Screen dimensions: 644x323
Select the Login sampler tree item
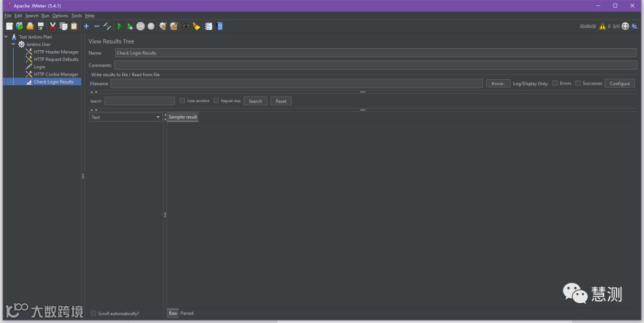tap(39, 67)
